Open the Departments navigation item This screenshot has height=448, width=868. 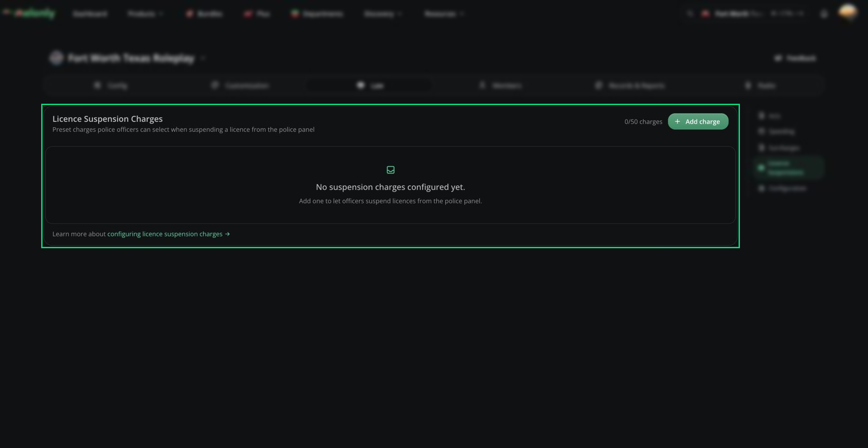(x=317, y=14)
